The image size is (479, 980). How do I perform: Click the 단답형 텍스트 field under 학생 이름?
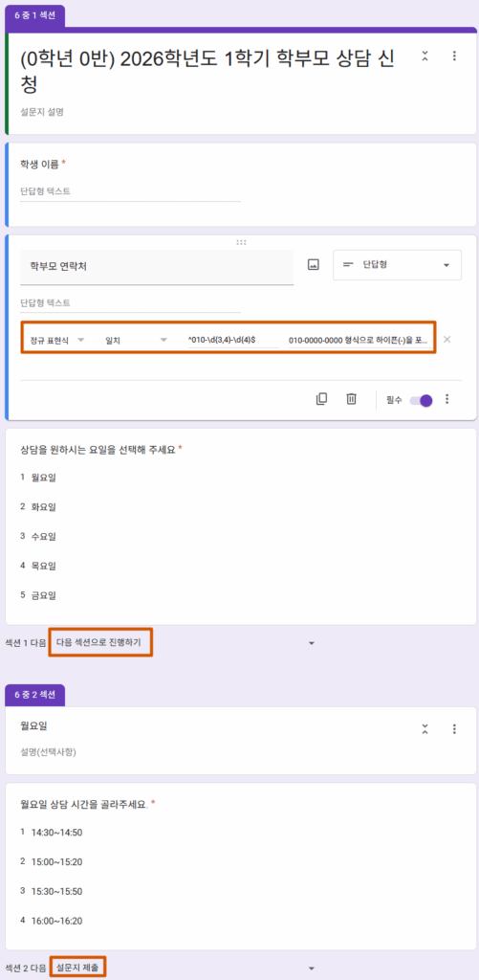click(131, 191)
